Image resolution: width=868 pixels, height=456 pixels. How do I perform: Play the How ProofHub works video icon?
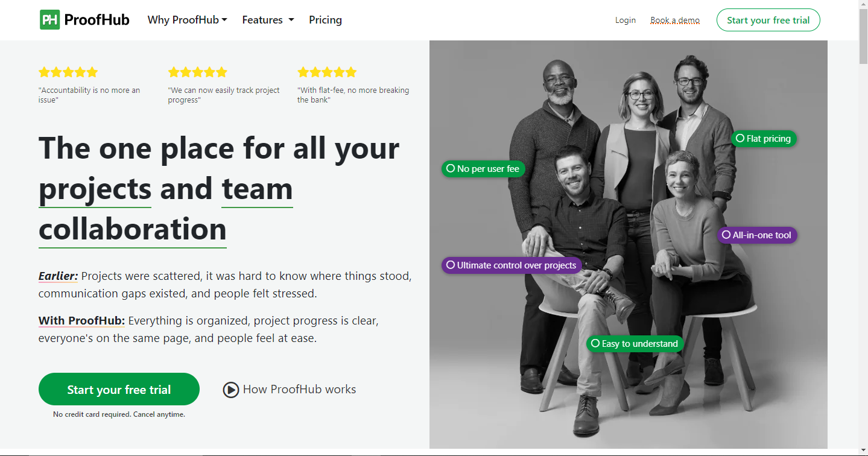pyautogui.click(x=230, y=390)
